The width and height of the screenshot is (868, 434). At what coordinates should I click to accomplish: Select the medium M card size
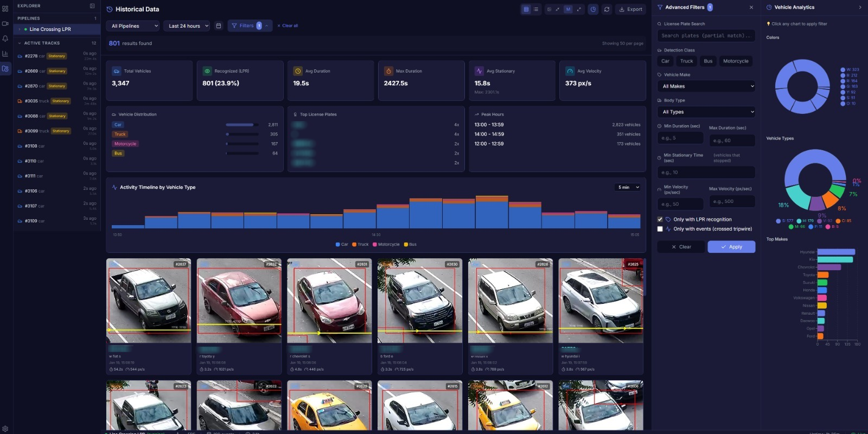(568, 9)
